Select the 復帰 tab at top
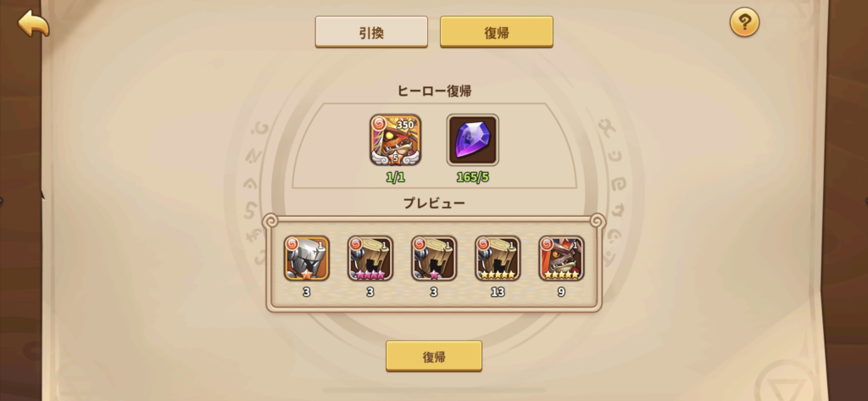 click(497, 32)
